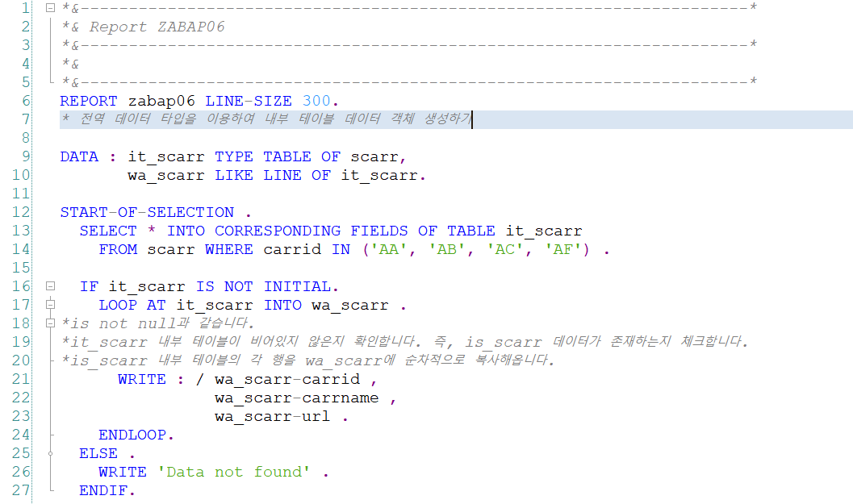Click the LINE keyword on line 10
Viewport: 853px width, 504px height.
[282, 175]
